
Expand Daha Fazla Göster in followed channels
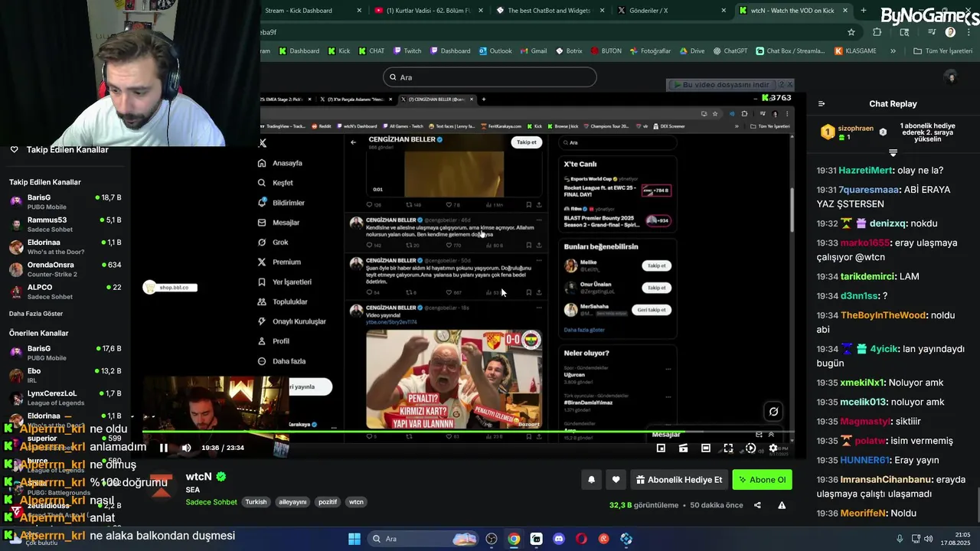pyautogui.click(x=36, y=314)
